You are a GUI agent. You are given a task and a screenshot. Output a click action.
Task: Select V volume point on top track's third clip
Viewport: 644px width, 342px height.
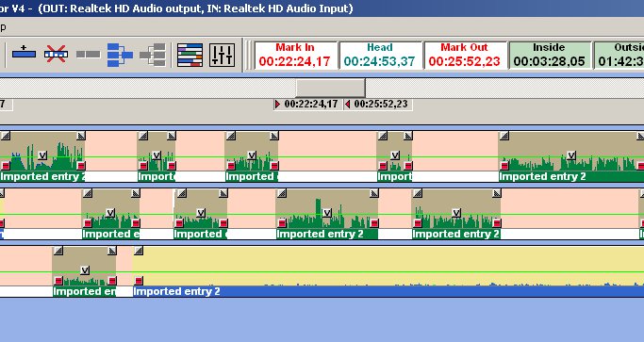[x=252, y=155]
